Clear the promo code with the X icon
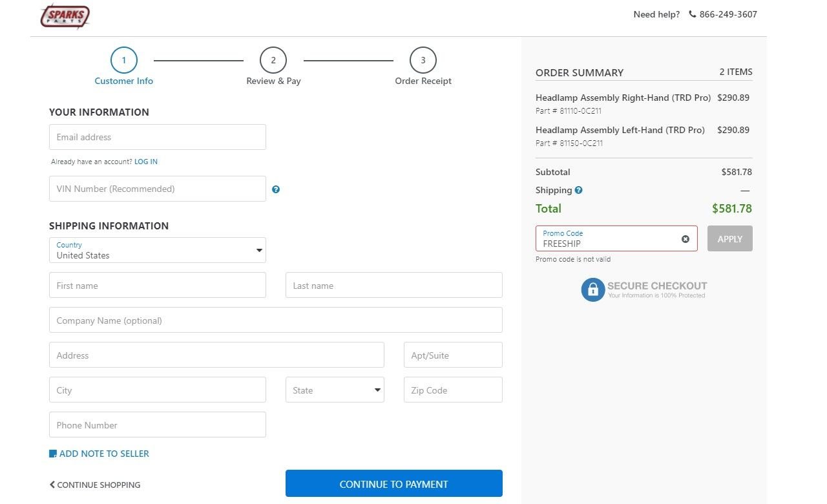 coord(686,239)
